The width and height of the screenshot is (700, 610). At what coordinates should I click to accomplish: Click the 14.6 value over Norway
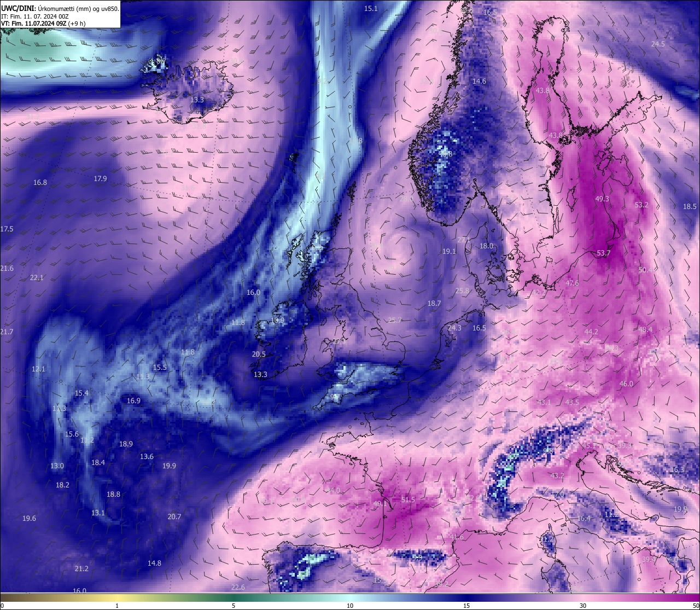(479, 81)
